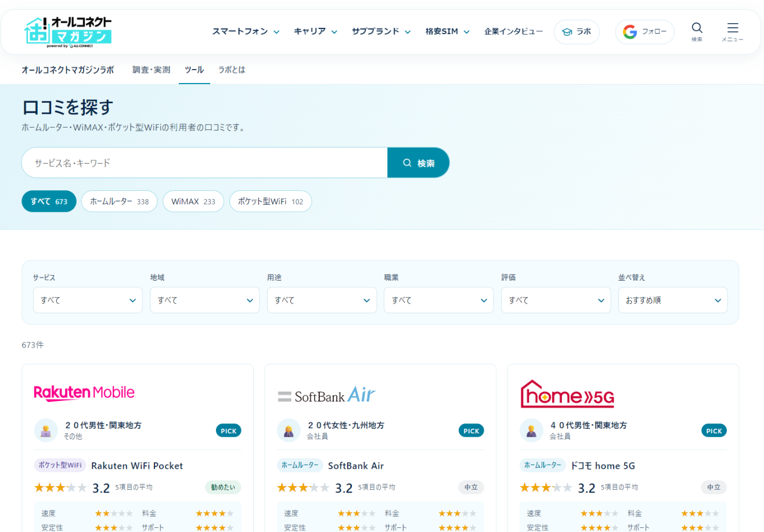The height and width of the screenshot is (532, 764).
Task: Select the WiMAX 233 filter chip
Action: tap(193, 201)
